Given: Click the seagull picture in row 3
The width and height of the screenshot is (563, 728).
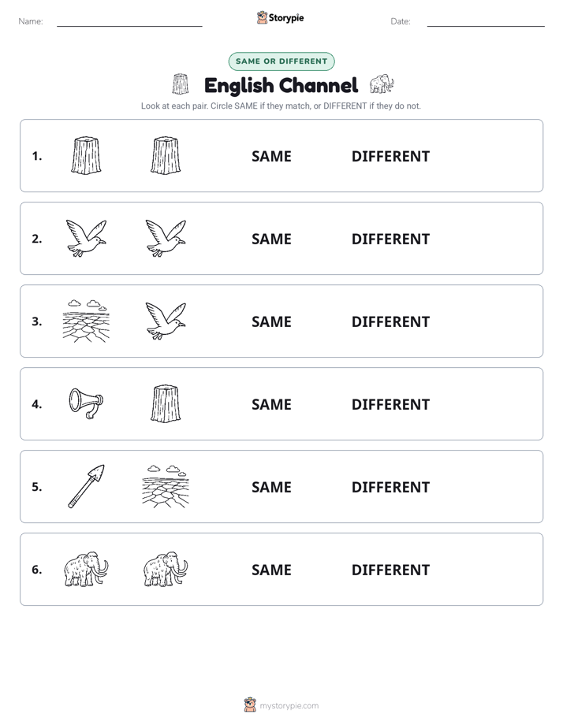Looking at the screenshot, I should click(166, 321).
